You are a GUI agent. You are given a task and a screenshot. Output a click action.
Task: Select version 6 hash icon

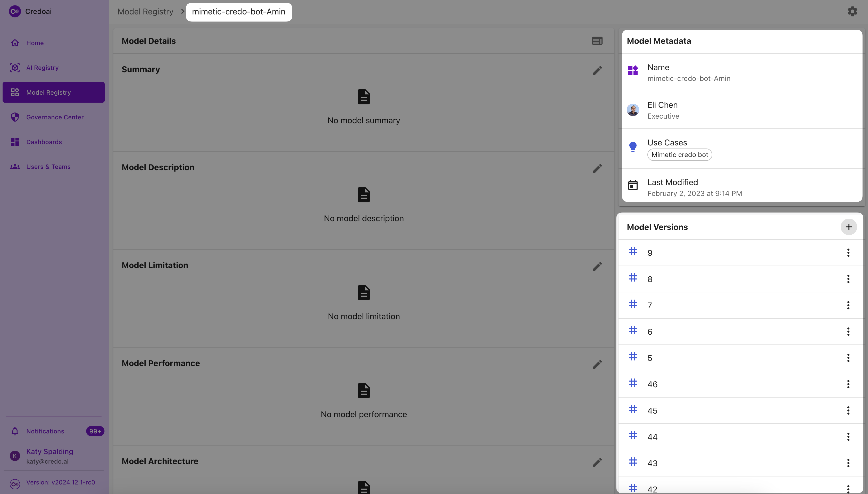tap(633, 331)
